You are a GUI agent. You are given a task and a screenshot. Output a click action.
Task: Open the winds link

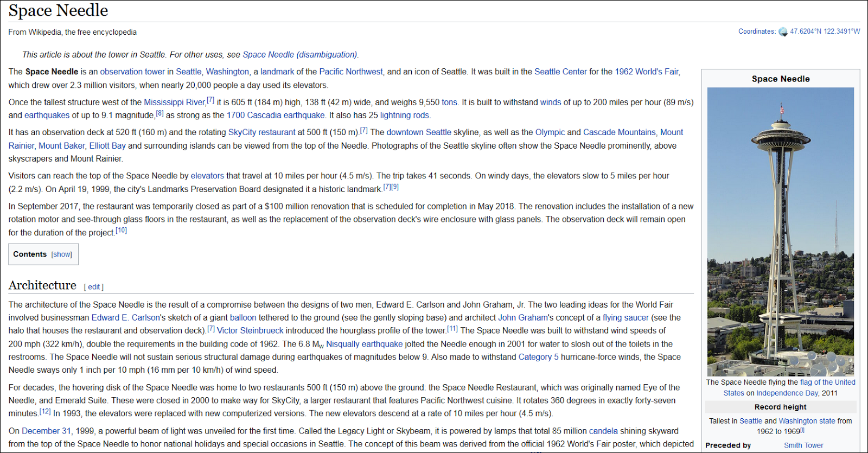click(x=551, y=102)
